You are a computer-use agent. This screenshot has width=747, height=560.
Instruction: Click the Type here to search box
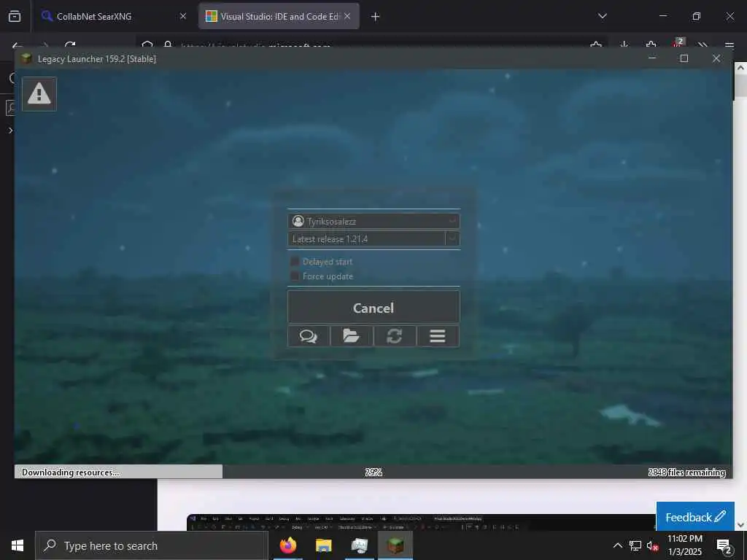pyautogui.click(x=152, y=545)
